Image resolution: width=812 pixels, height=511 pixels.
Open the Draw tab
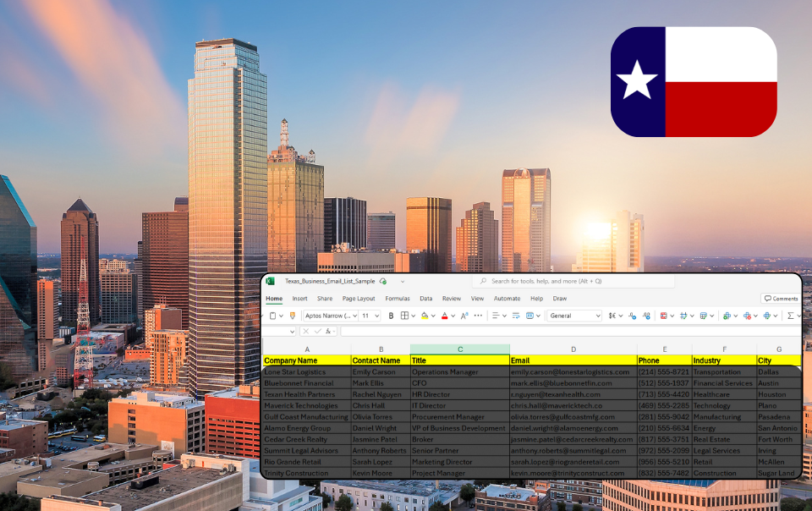[559, 299]
